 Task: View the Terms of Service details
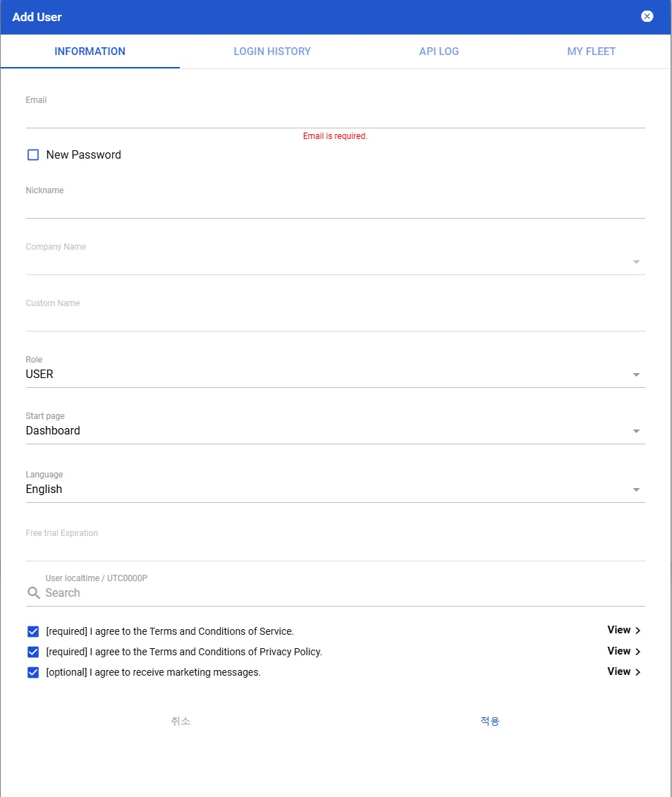[623, 630]
